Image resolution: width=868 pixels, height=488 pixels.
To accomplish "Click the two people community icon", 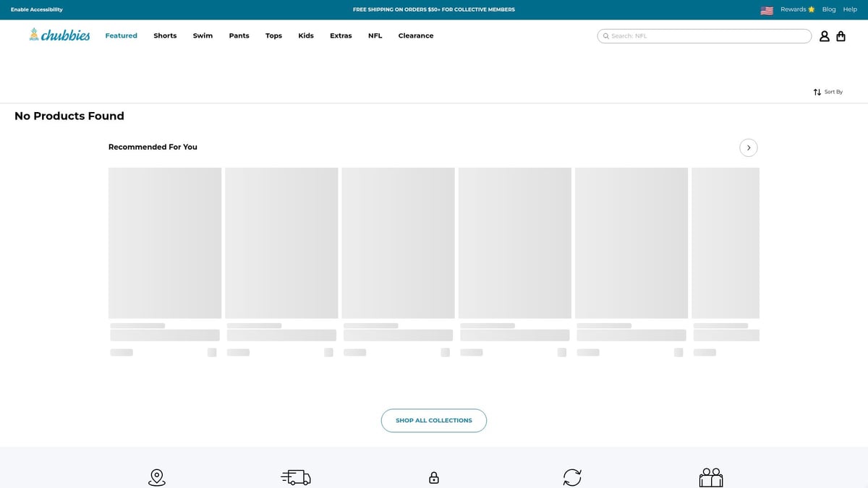I will point(711,477).
